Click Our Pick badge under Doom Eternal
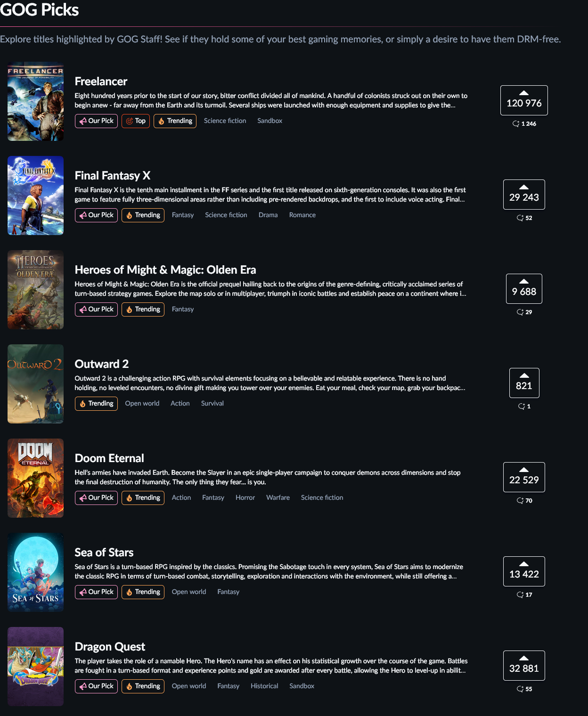The width and height of the screenshot is (588, 716). point(96,498)
